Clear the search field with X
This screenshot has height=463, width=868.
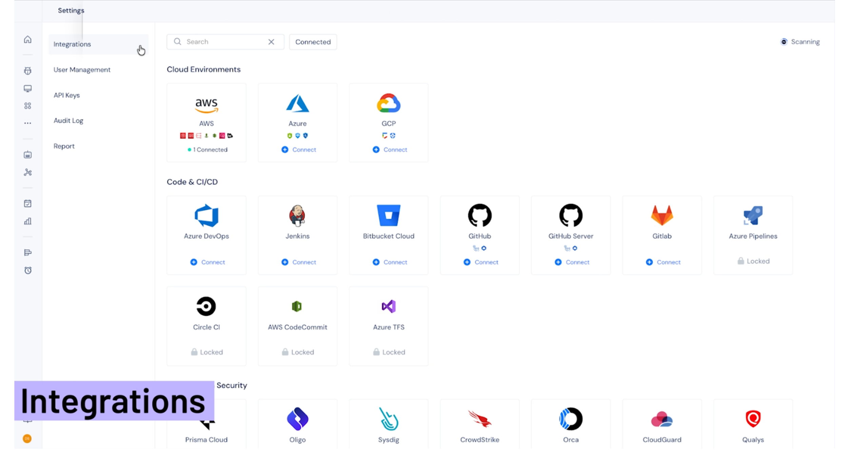(x=271, y=42)
